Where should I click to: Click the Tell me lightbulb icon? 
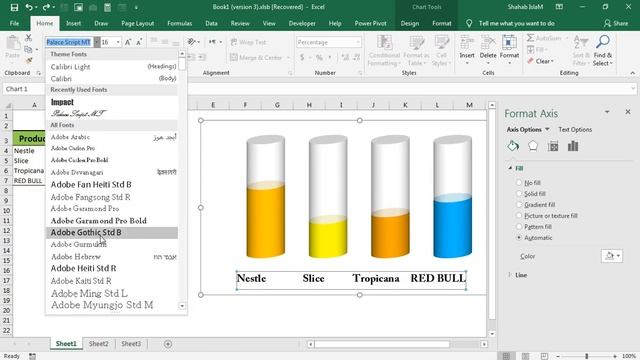pyautogui.click(x=469, y=23)
